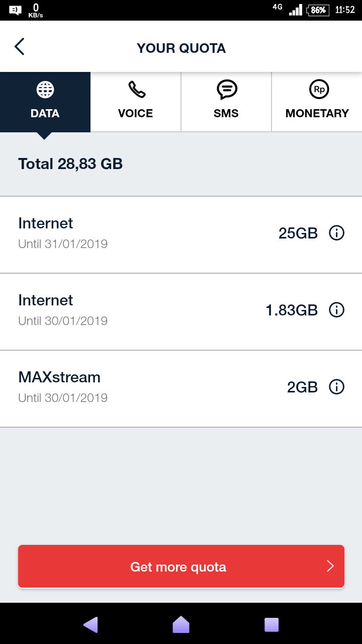Tap the Rp Monetary icon

coord(319,90)
